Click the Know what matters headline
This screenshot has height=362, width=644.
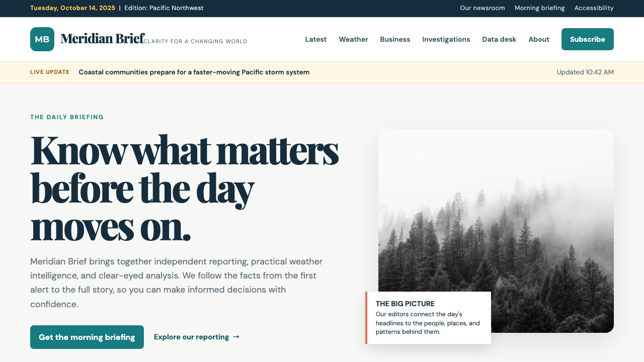[x=184, y=189]
